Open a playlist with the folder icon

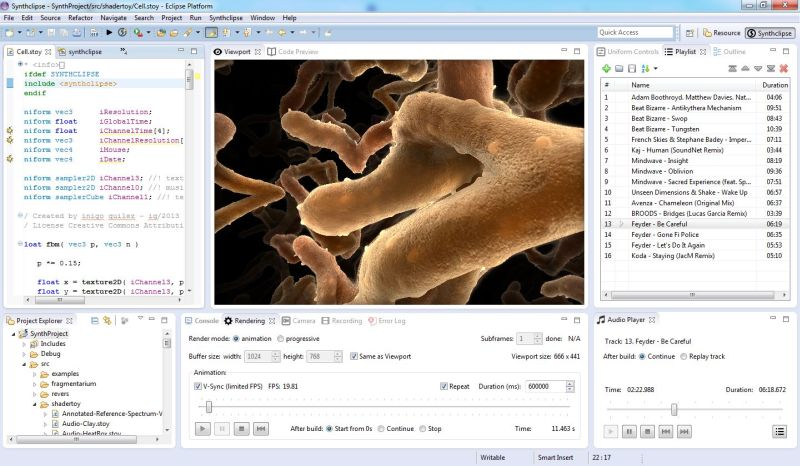point(619,68)
